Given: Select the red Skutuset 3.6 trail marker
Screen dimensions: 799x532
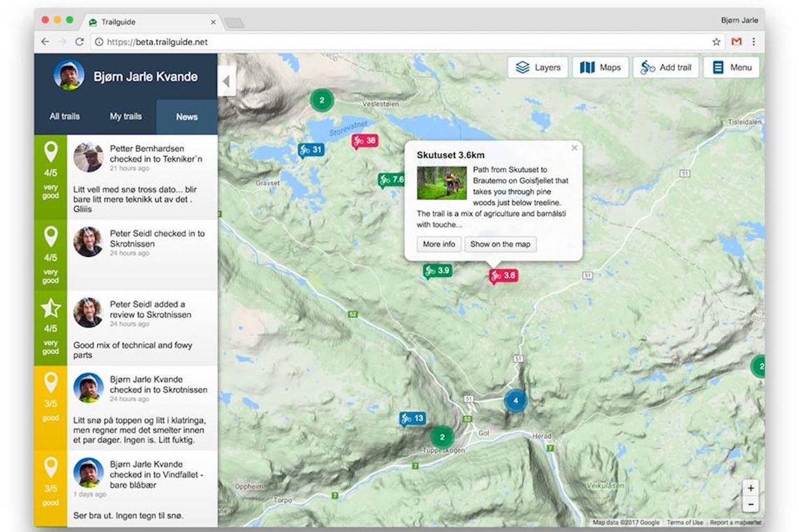Looking at the screenshot, I should pos(503,275).
